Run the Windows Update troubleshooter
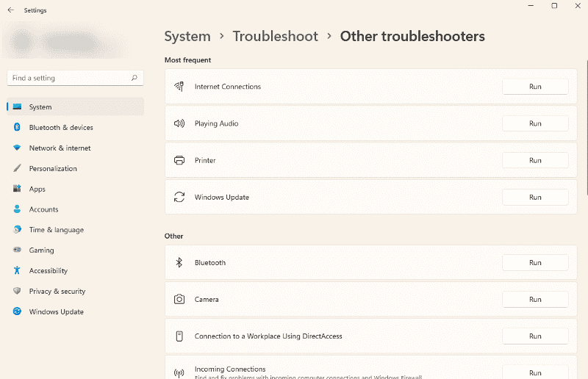Screen dimensions: 588x379 [x=534, y=198]
